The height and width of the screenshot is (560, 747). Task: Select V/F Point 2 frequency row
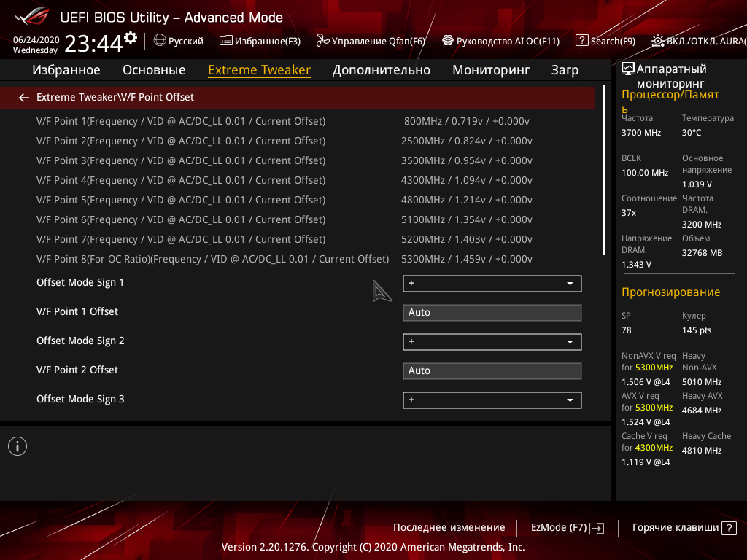pyautogui.click(x=298, y=141)
